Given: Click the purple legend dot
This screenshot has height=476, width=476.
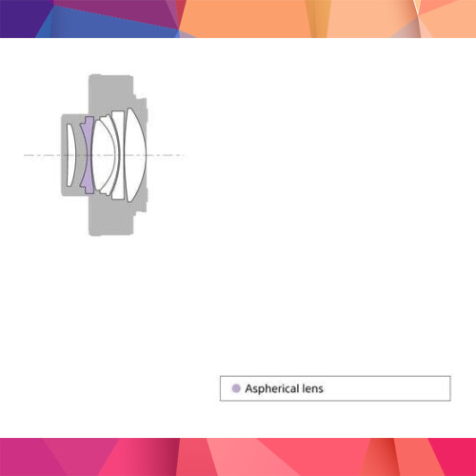Looking at the screenshot, I should pyautogui.click(x=236, y=388).
